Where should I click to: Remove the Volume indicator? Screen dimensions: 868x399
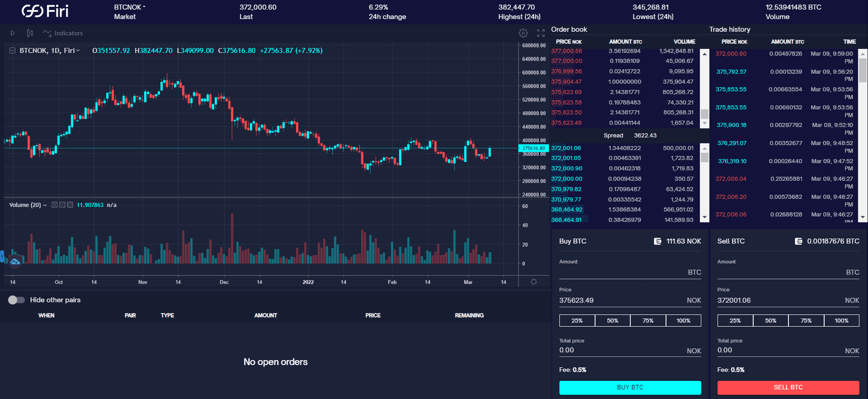coord(70,205)
